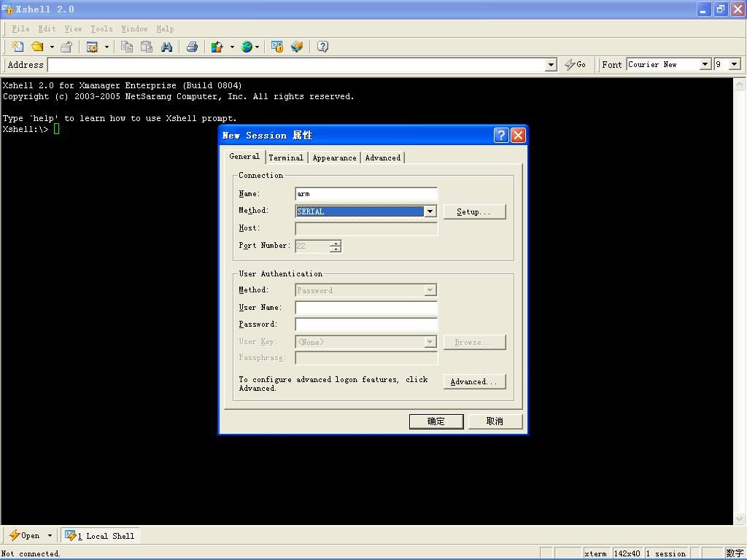This screenshot has height=560, width=747.
Task: Click the session Properties toolbar icon
Action: click(x=93, y=47)
